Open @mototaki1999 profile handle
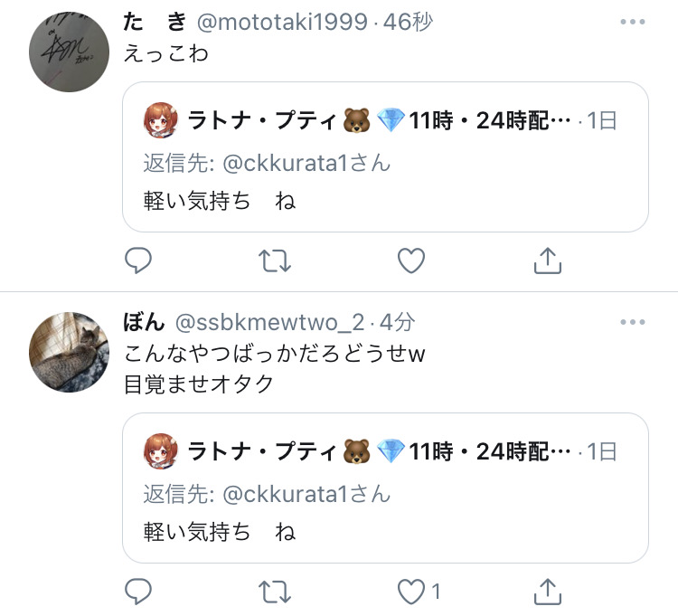This screenshot has width=678, height=616. [x=282, y=22]
